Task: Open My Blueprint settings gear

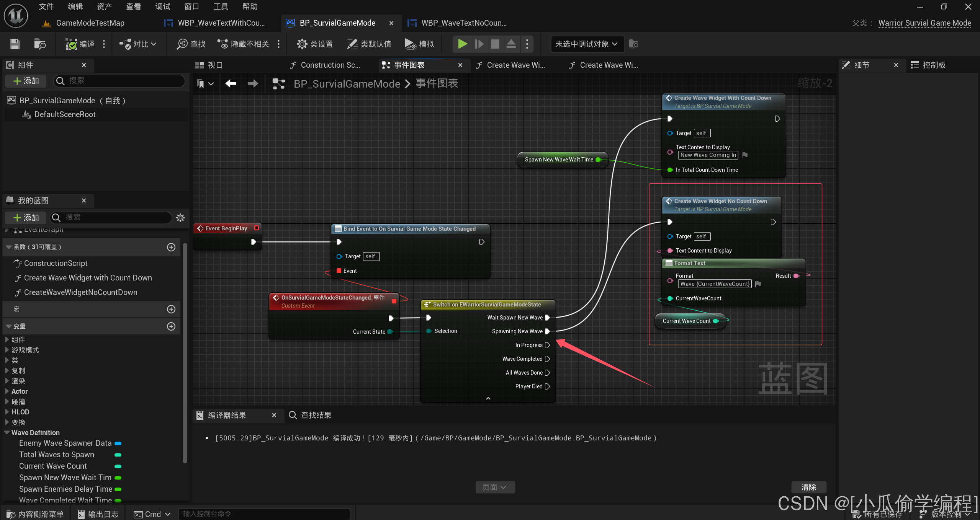Action: click(x=180, y=218)
